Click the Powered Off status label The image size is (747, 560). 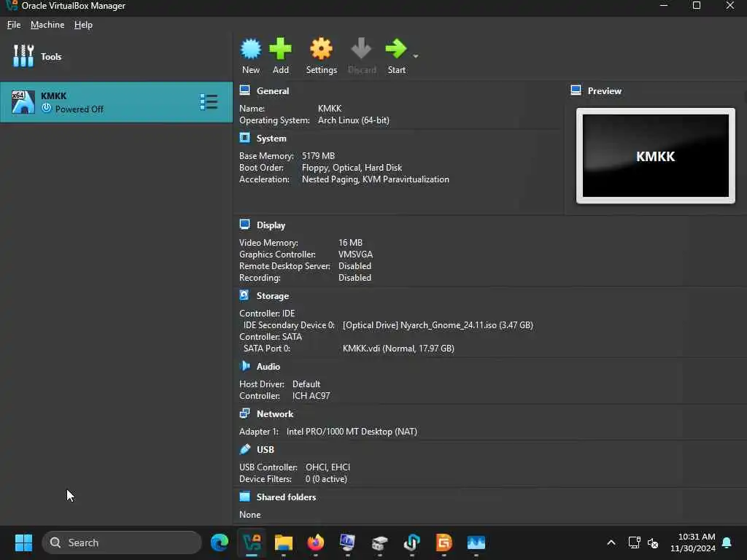tap(79, 109)
